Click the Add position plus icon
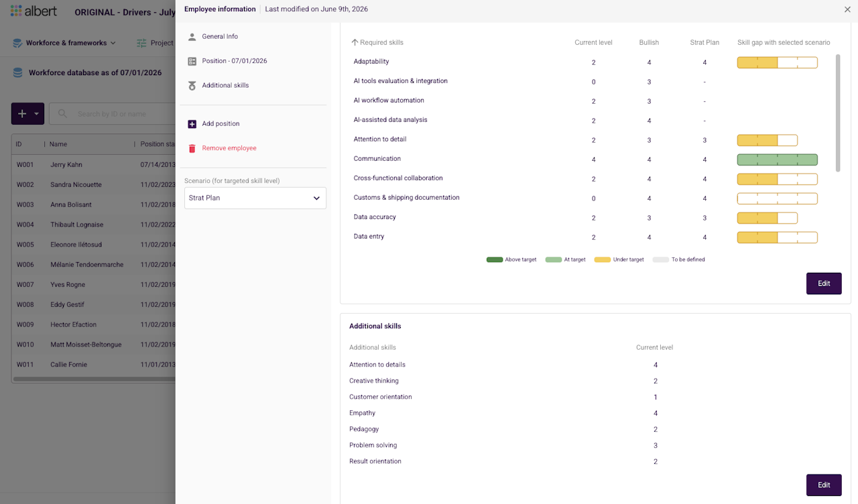The height and width of the screenshot is (504, 858). pos(192,124)
